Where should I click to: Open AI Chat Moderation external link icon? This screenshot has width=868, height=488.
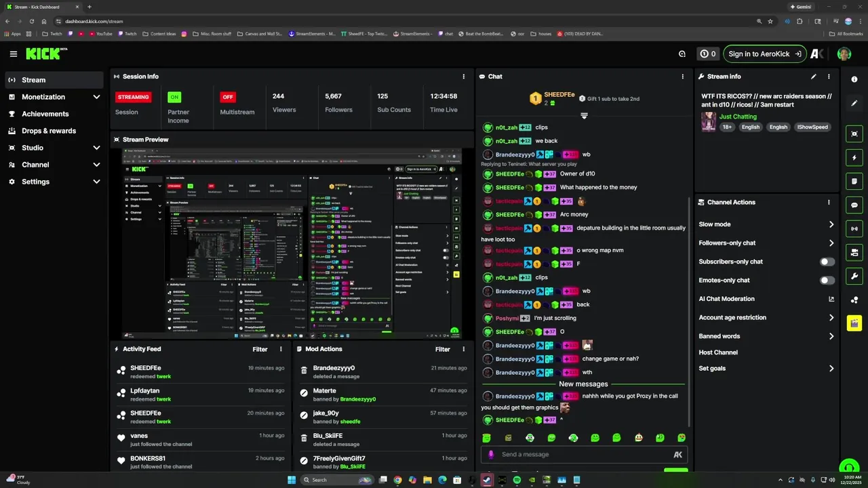coord(831,299)
